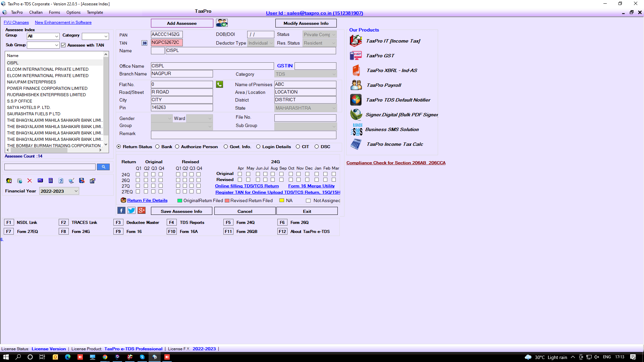The image size is (644, 362).
Task: Click the TaxPro IT Income Tax product icon
Action: pos(356,41)
